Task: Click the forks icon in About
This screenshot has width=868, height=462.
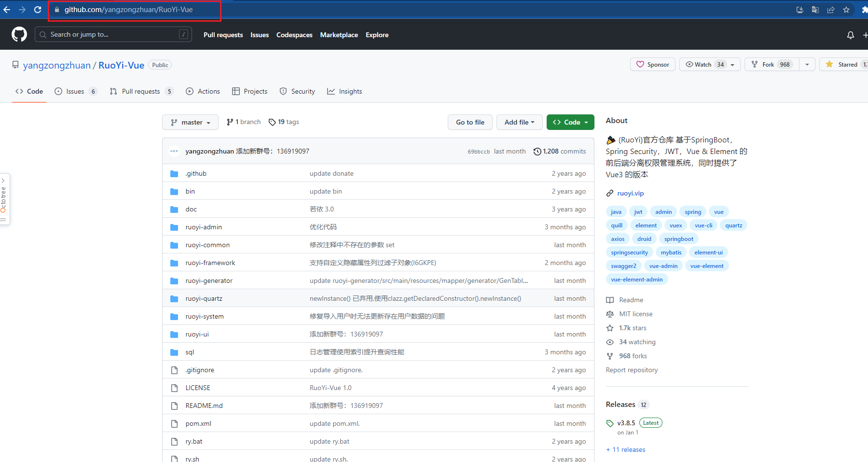Action: pos(610,356)
